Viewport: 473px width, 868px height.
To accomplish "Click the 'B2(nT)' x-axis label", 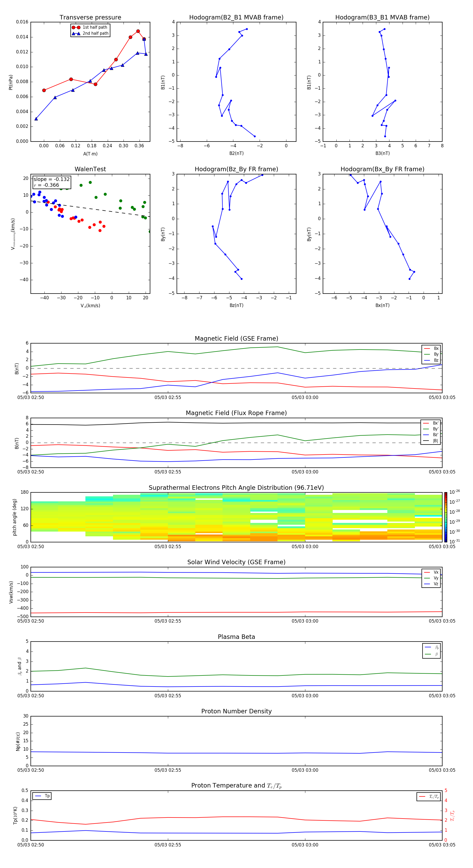I will tap(236, 153).
